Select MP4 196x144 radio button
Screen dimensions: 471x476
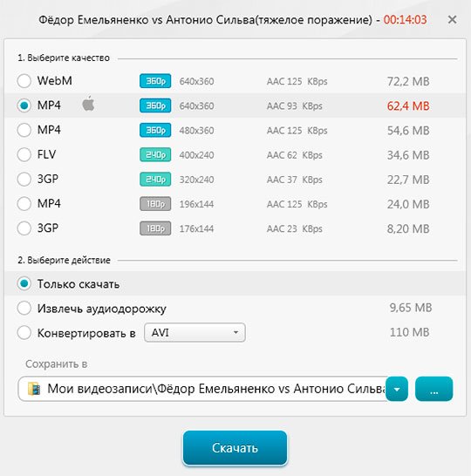point(24,204)
